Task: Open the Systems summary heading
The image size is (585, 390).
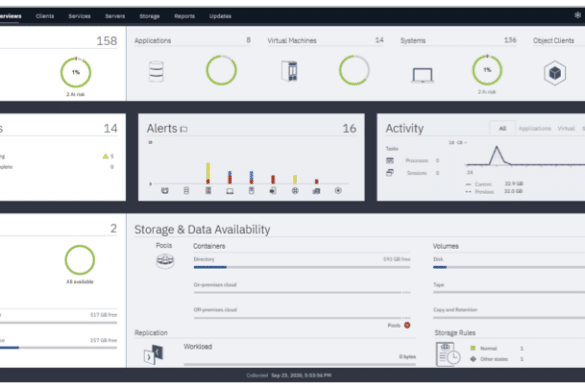Action: (x=413, y=41)
